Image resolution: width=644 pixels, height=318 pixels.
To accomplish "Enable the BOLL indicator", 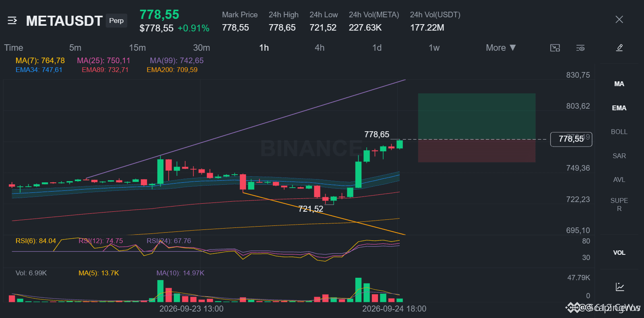I will (x=619, y=132).
